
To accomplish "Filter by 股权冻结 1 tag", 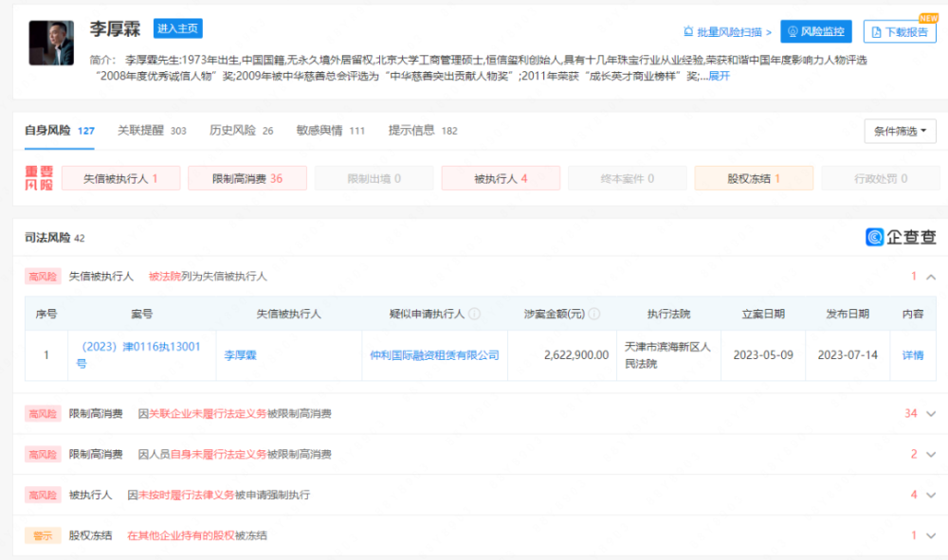I will point(754,178).
